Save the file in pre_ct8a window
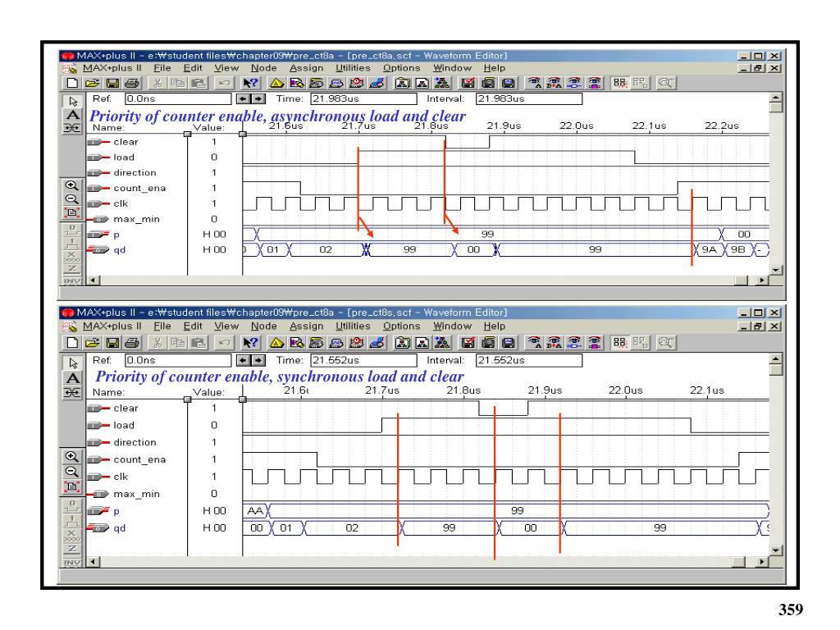840x630 pixels. 112,83
